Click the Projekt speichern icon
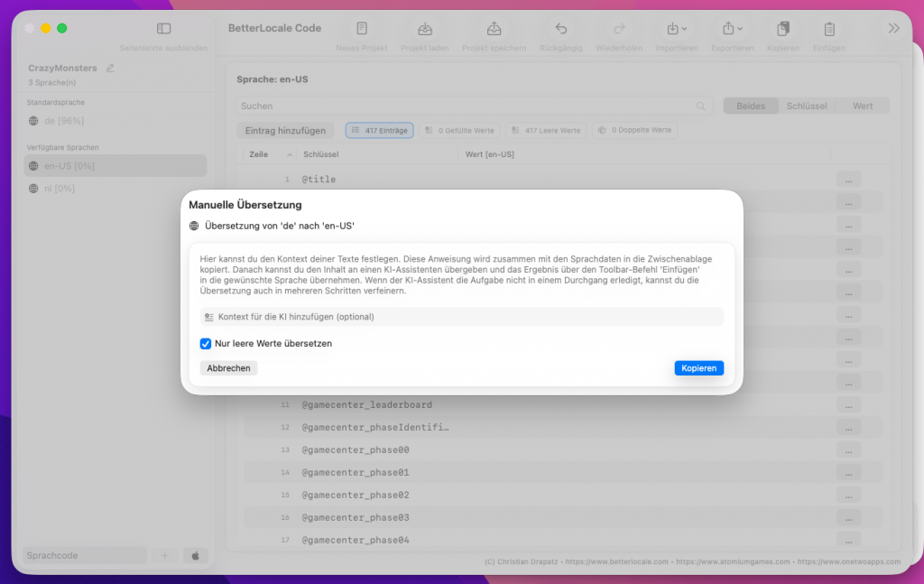924x584 pixels. tap(494, 29)
